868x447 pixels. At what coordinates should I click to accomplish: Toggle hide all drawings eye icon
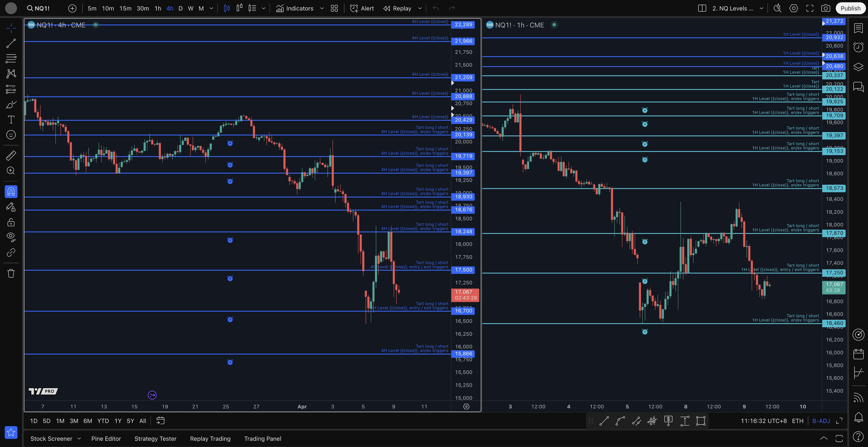[11, 237]
